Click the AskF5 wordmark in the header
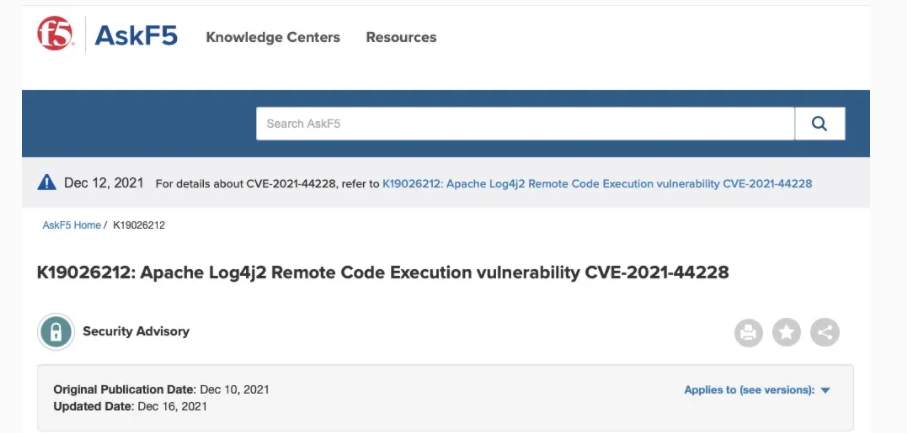 click(x=136, y=37)
